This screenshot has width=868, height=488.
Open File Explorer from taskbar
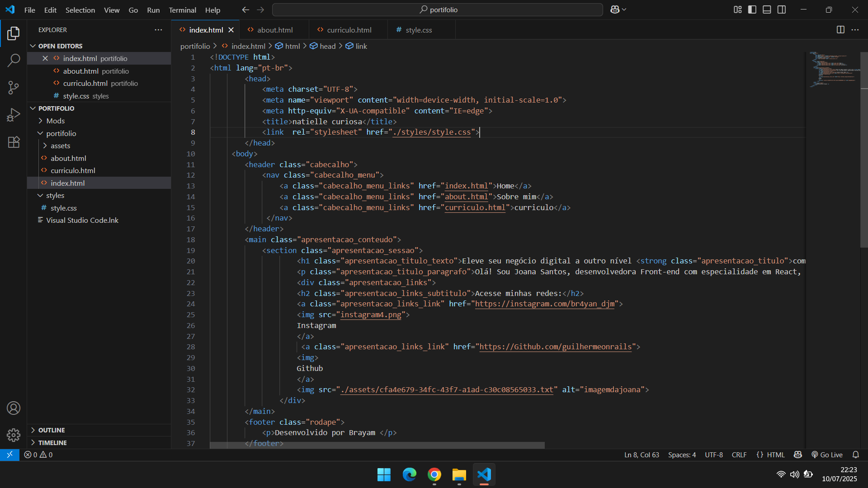pyautogui.click(x=459, y=474)
